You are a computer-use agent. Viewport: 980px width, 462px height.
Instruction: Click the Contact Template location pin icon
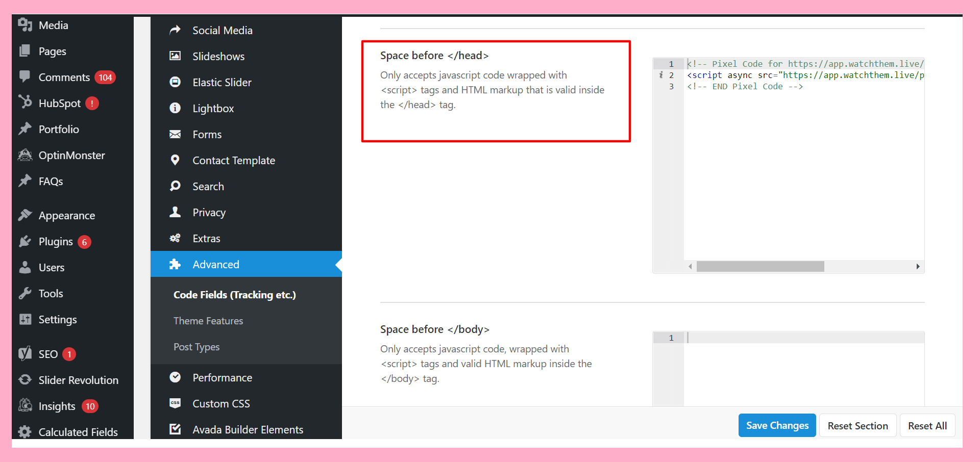[176, 160]
